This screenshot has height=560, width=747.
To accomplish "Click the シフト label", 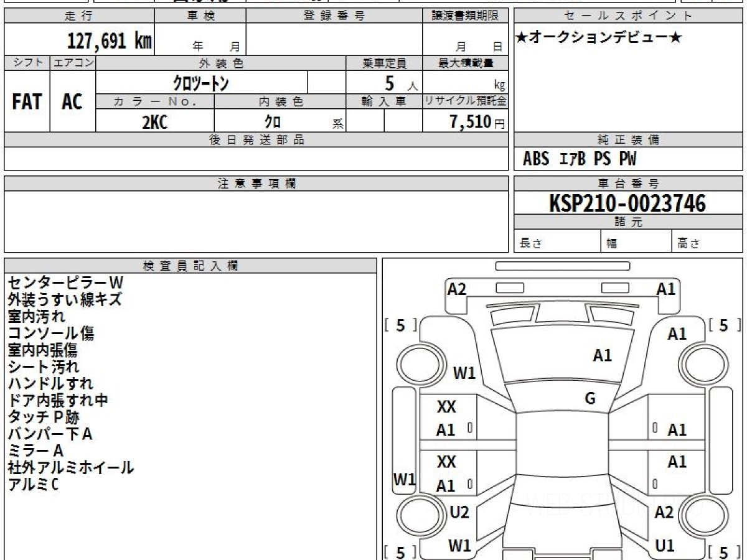I will 27,63.
